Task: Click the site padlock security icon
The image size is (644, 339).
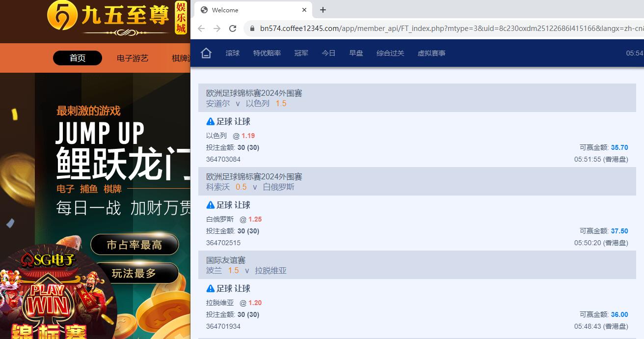Action: pyautogui.click(x=252, y=28)
